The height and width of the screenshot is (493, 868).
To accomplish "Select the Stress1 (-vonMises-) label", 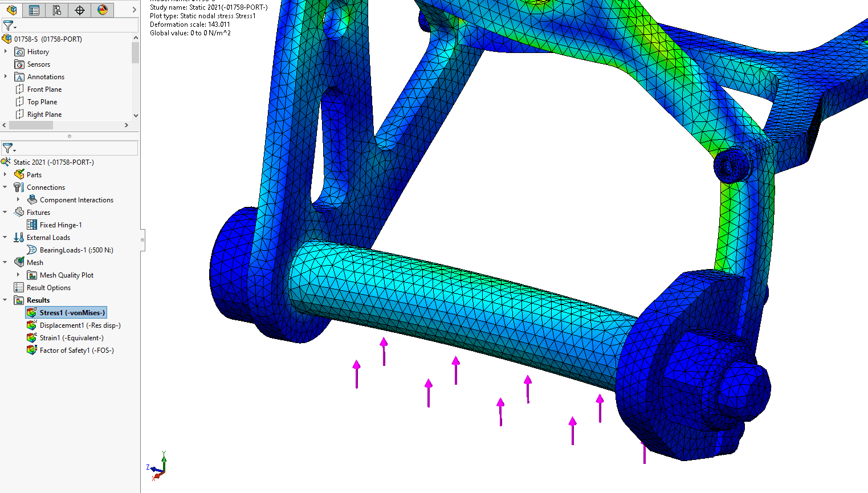I will coord(72,313).
